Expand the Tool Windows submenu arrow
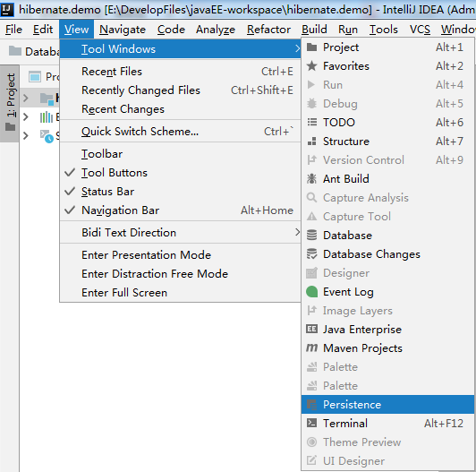This screenshot has height=472, width=476. (297, 48)
